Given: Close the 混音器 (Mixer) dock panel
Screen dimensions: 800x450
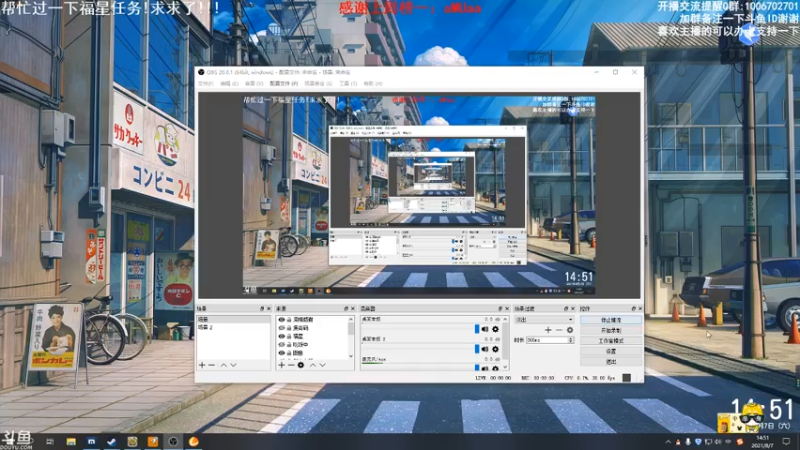Looking at the screenshot, I should 507,309.
